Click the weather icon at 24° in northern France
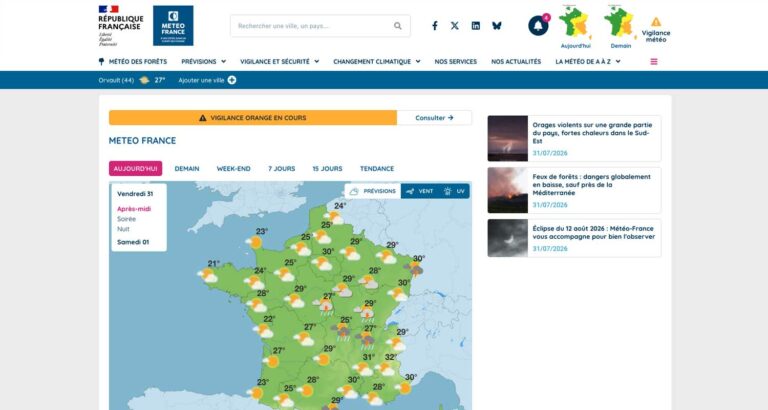The height and width of the screenshot is (410, 768). [x=334, y=217]
